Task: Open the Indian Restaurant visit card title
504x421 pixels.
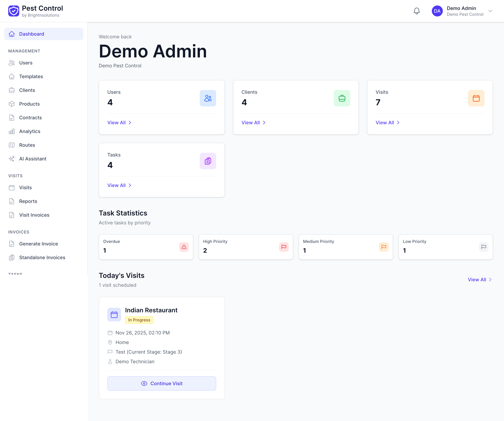Action: pyautogui.click(x=151, y=310)
